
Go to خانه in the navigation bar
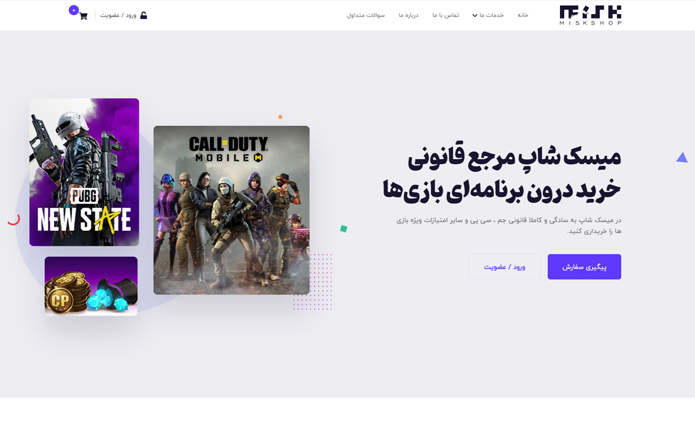coord(523,15)
